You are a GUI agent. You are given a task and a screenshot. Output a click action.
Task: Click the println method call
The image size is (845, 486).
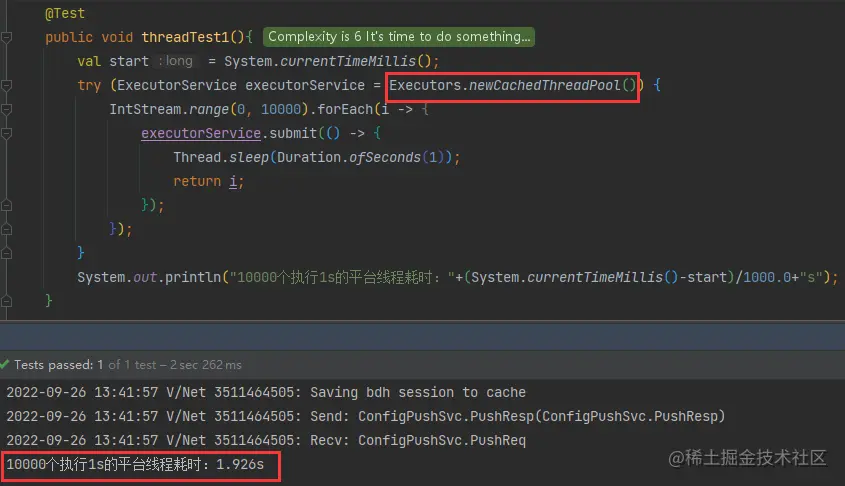tap(193, 277)
